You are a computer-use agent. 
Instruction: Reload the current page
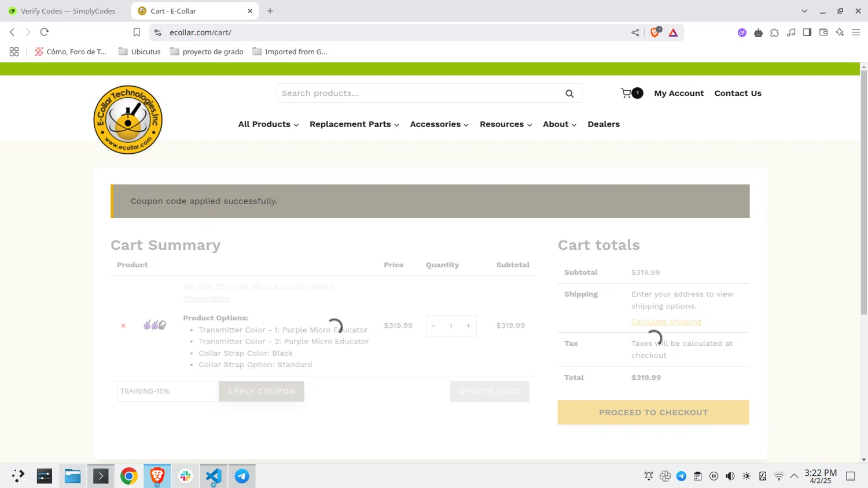coord(45,32)
